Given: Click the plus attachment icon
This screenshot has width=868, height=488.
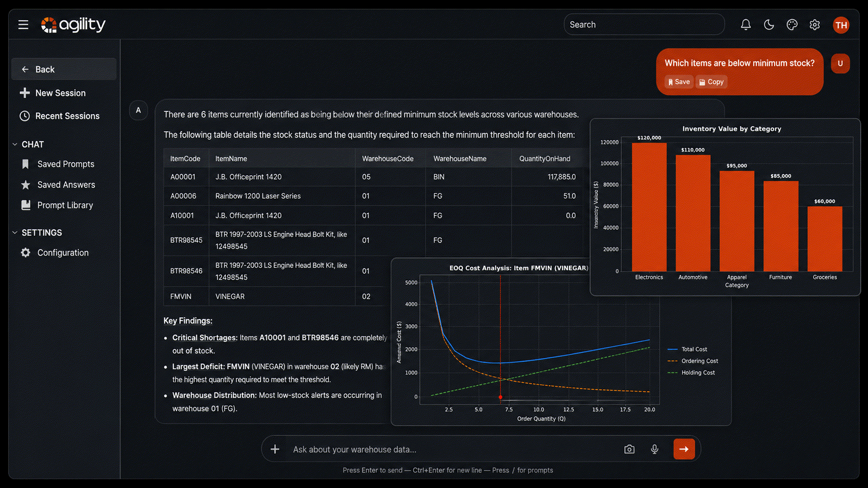Looking at the screenshot, I should [275, 449].
